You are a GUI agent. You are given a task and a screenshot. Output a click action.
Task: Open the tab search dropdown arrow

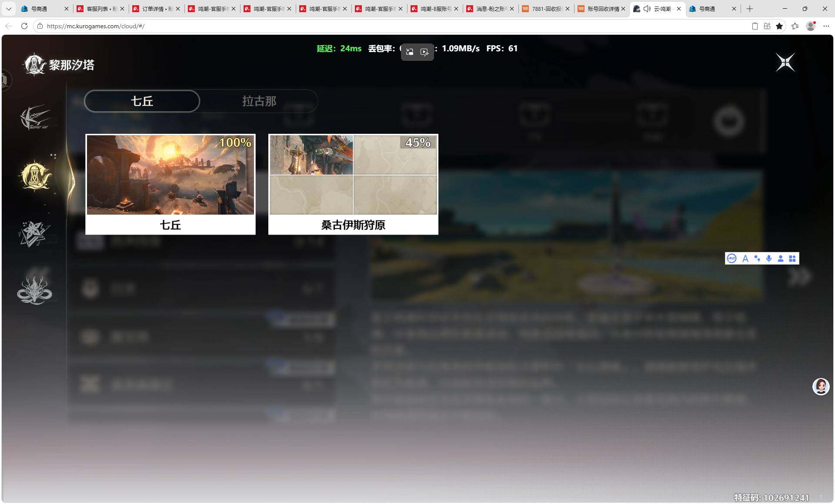[8, 9]
